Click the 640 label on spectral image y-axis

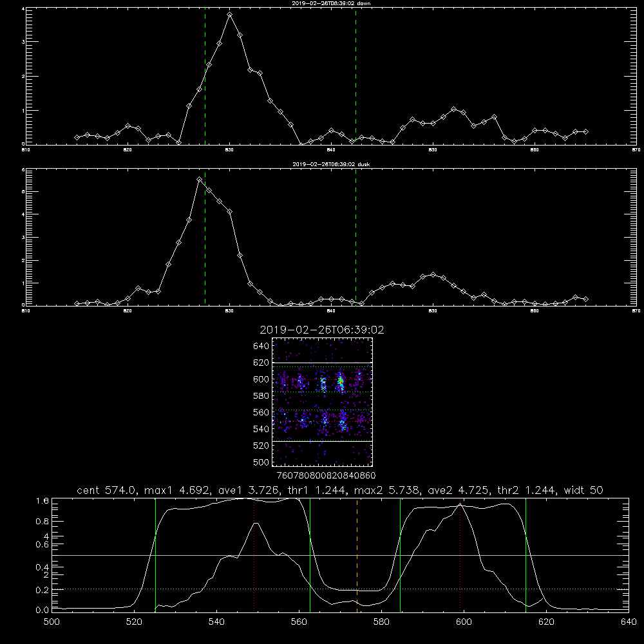coord(261,346)
